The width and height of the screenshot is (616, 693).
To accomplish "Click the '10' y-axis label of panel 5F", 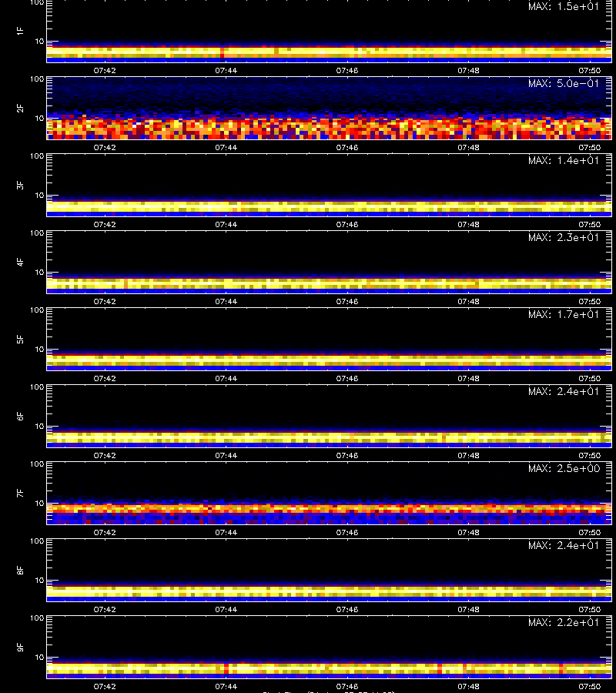I will pyautogui.click(x=39, y=349).
